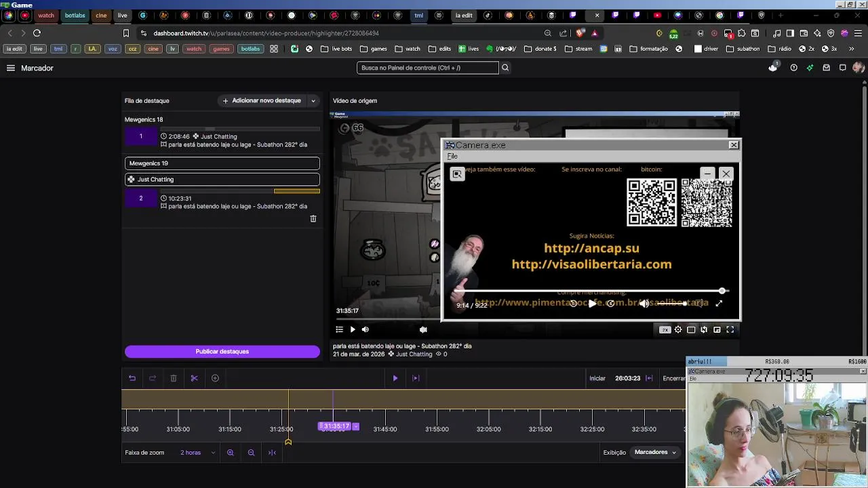The width and height of the screenshot is (868, 488).
Task: Switch to the 'cine' browser tab
Action: click(x=101, y=16)
